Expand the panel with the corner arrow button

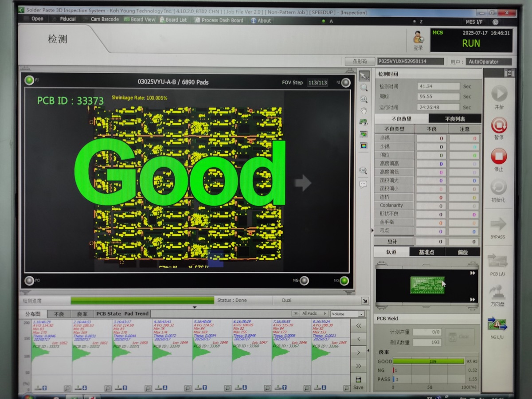coord(365,301)
